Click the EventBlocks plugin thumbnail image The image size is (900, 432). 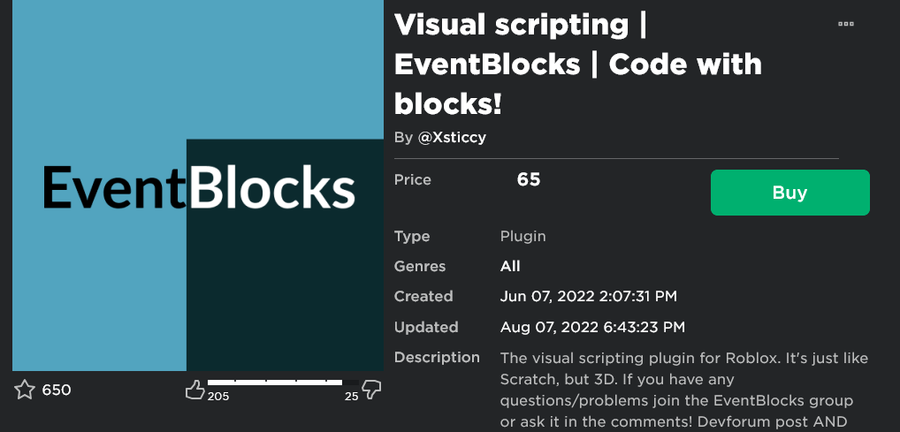coord(198,186)
